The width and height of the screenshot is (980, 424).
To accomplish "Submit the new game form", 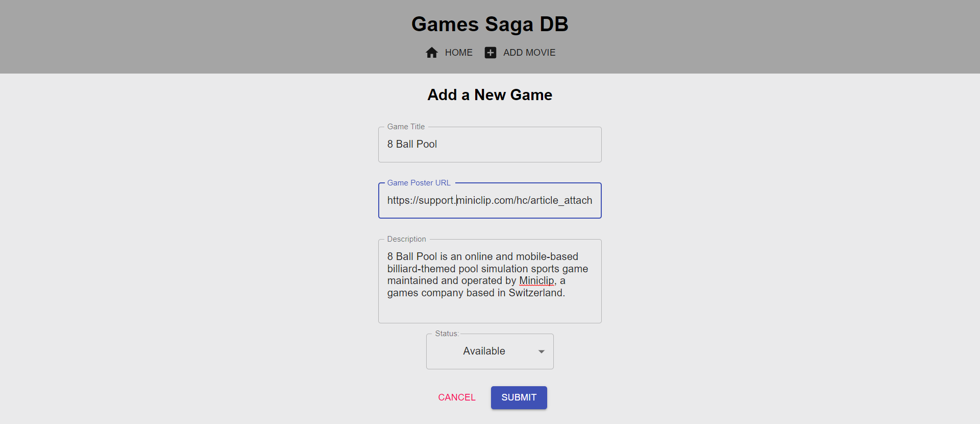I will point(519,397).
